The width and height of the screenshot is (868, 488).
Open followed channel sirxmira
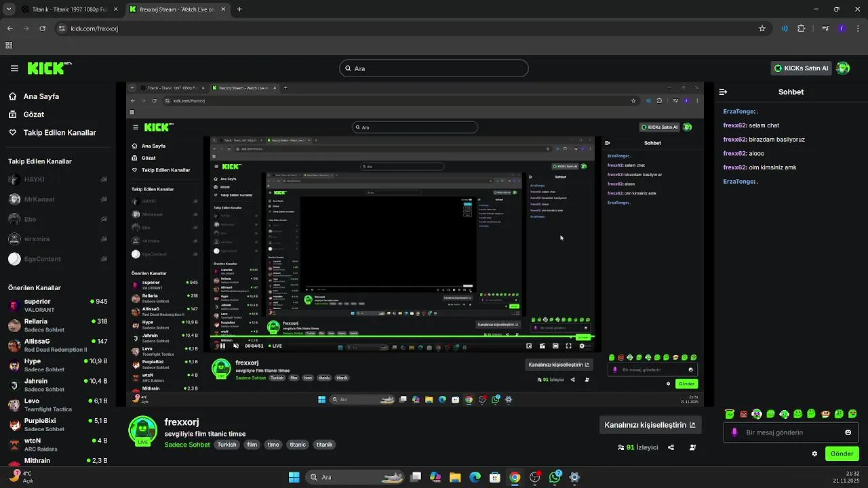point(58,239)
